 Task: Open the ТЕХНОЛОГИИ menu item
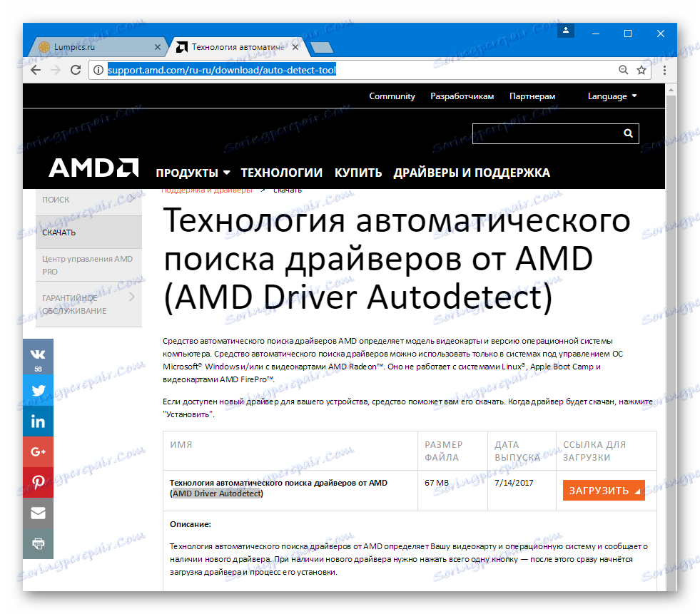click(282, 173)
